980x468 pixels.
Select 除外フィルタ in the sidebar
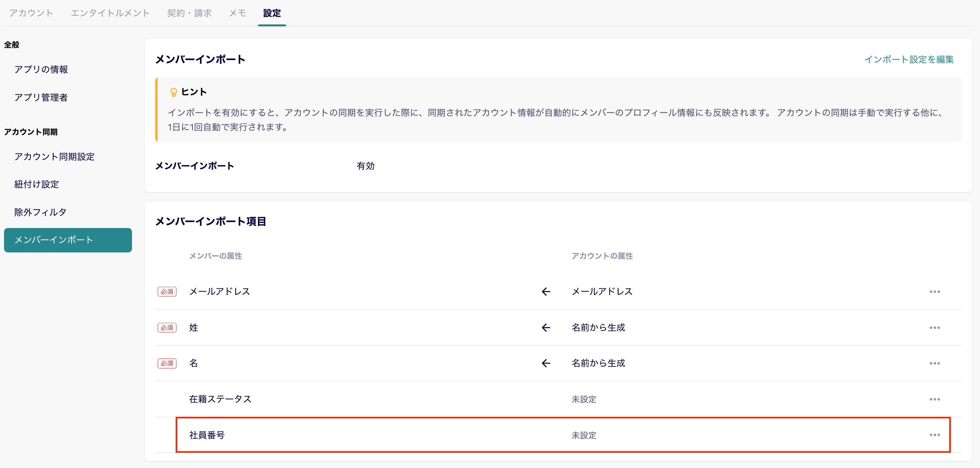coord(40,212)
